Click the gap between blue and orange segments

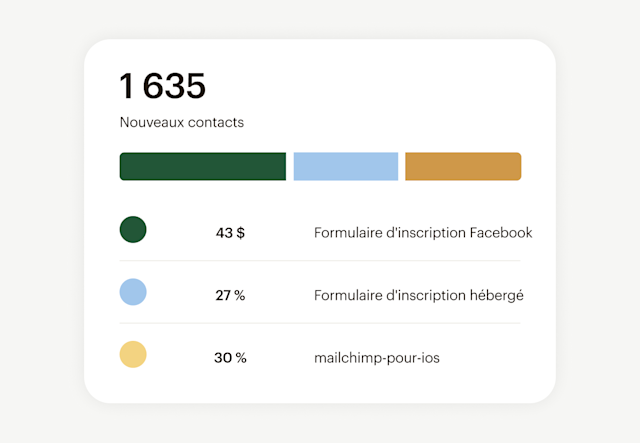tap(402, 167)
